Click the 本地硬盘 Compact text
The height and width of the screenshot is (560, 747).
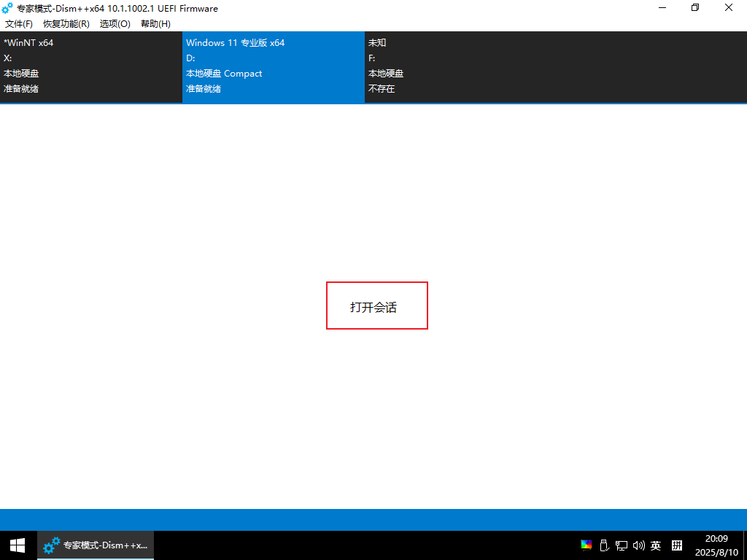(x=224, y=74)
